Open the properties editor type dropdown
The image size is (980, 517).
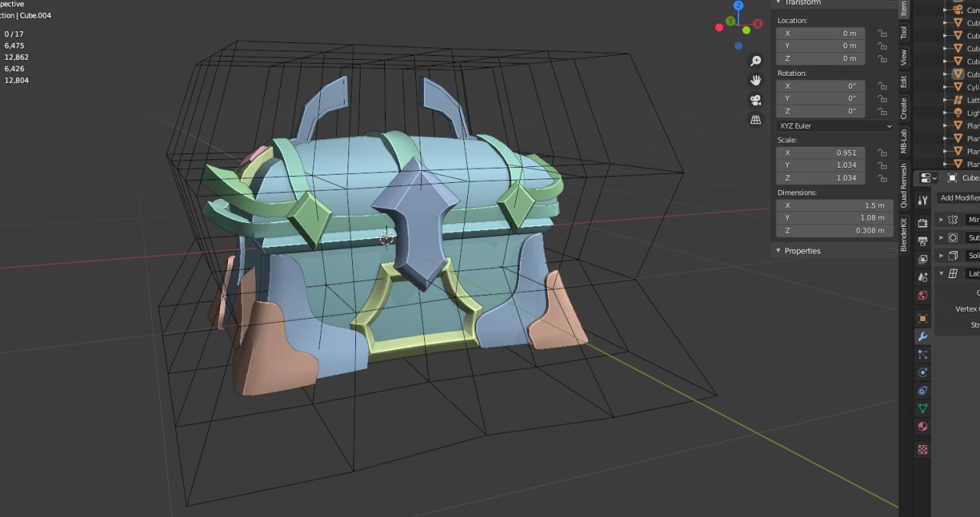(928, 178)
